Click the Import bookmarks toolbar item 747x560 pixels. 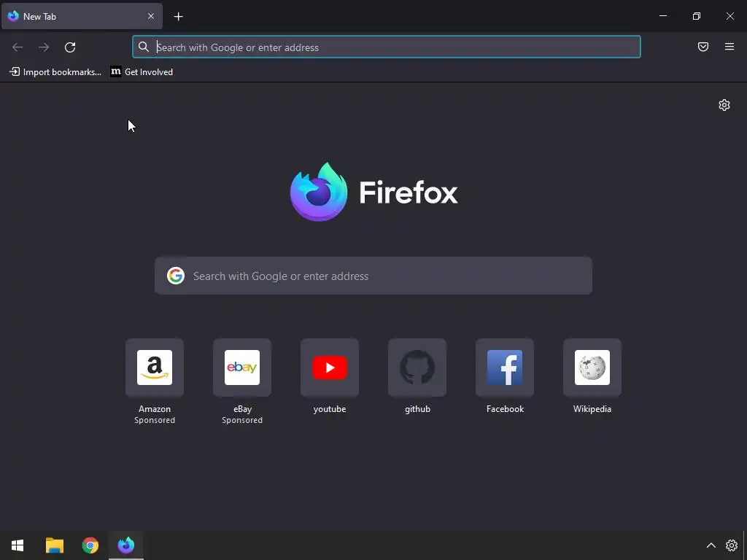click(x=55, y=72)
